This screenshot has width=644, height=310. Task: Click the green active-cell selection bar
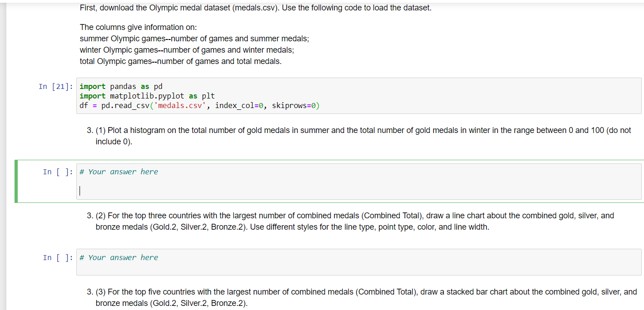pyautogui.click(x=16, y=181)
